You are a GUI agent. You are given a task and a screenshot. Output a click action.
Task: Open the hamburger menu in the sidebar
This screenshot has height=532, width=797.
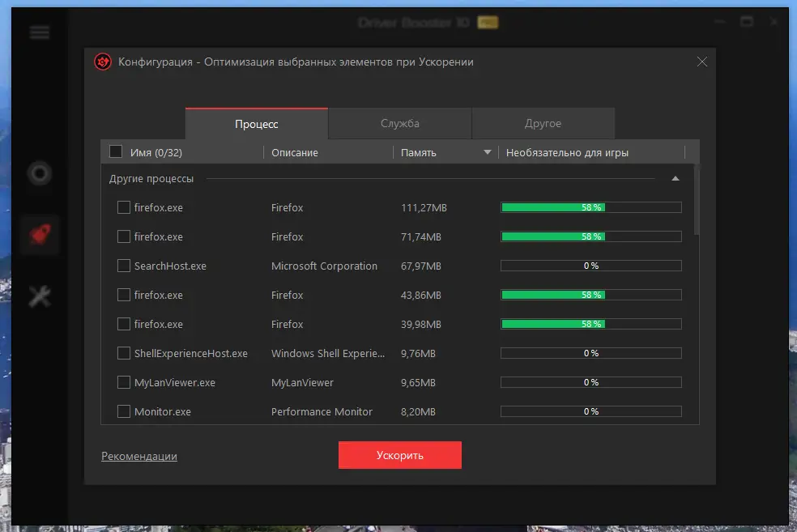pyautogui.click(x=39, y=32)
